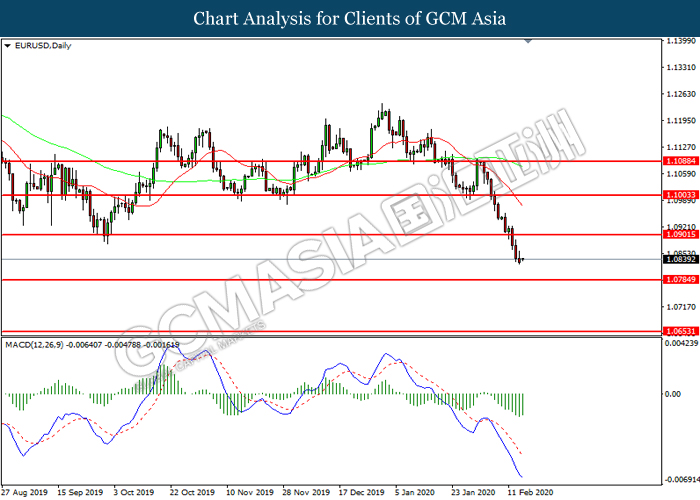Click the 1.11270 axis price

[x=681, y=147]
